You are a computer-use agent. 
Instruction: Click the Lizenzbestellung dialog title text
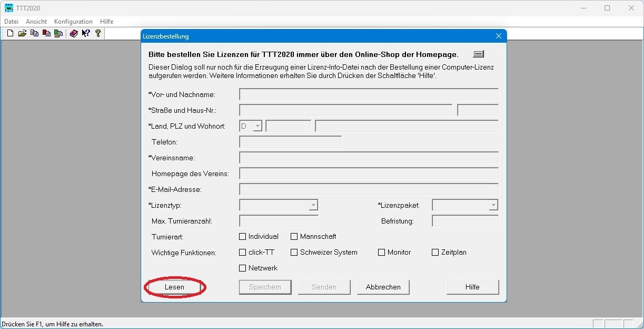pos(166,36)
